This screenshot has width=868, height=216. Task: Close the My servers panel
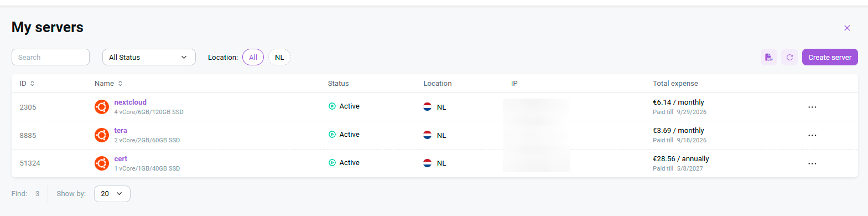(x=847, y=28)
